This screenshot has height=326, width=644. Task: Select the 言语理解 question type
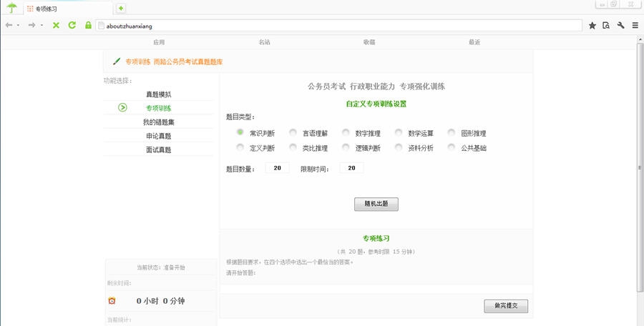point(293,133)
